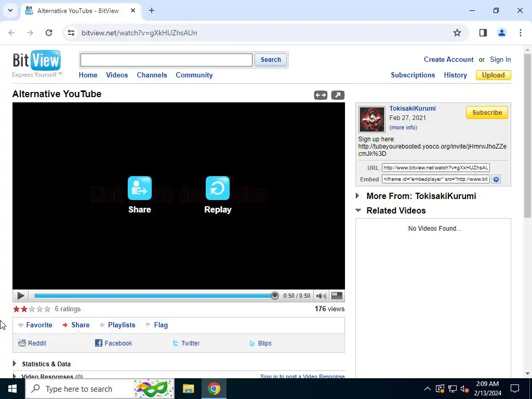The image size is (532, 399).
Task: Open the Chrome profile icon
Action: tap(502, 33)
